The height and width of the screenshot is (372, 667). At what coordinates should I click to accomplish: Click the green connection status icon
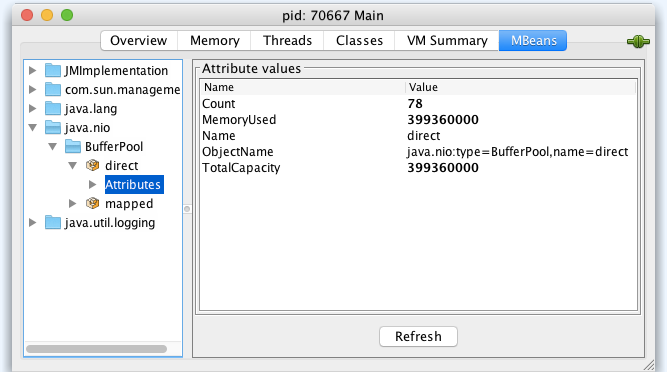click(638, 41)
